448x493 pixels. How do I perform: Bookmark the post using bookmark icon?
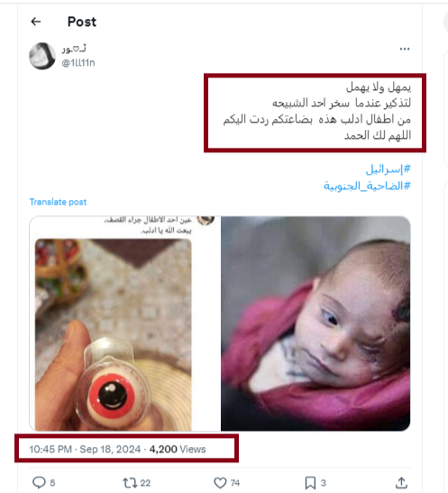[310, 482]
